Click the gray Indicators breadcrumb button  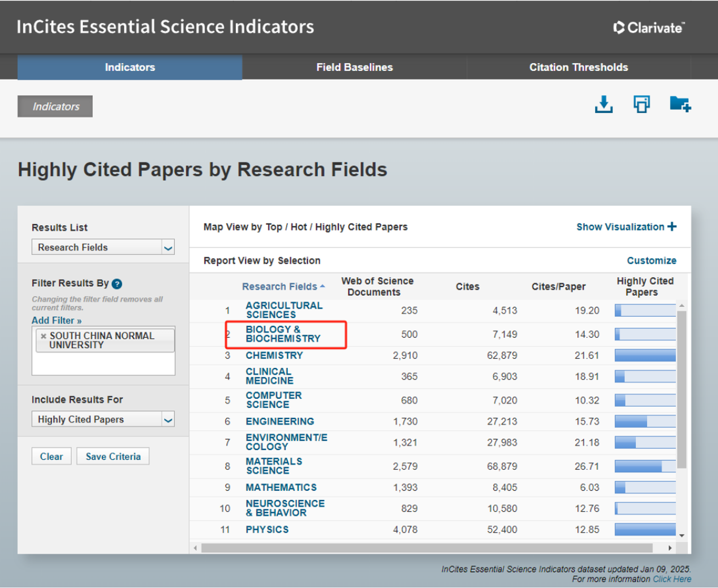(55, 106)
